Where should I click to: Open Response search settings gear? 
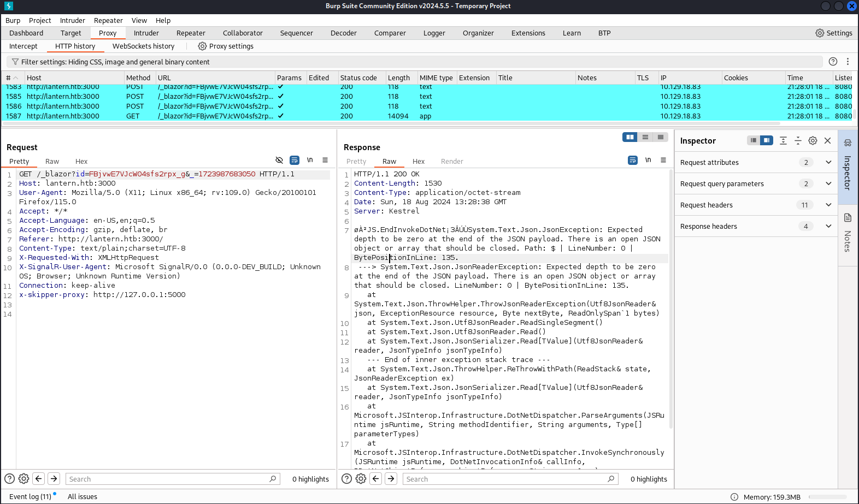tap(361, 478)
